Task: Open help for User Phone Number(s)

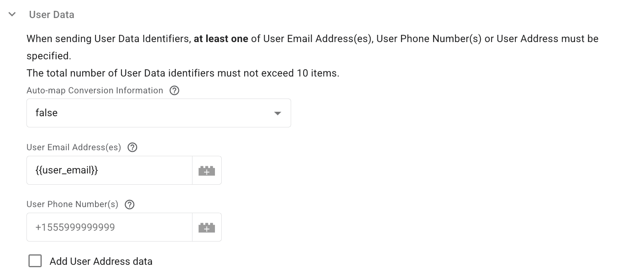Action: (x=129, y=204)
